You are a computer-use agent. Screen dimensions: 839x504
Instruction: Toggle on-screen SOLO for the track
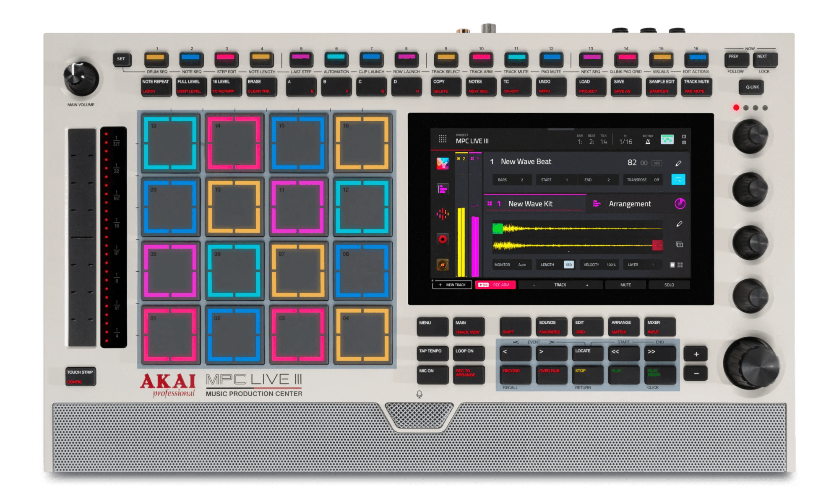coord(669,285)
